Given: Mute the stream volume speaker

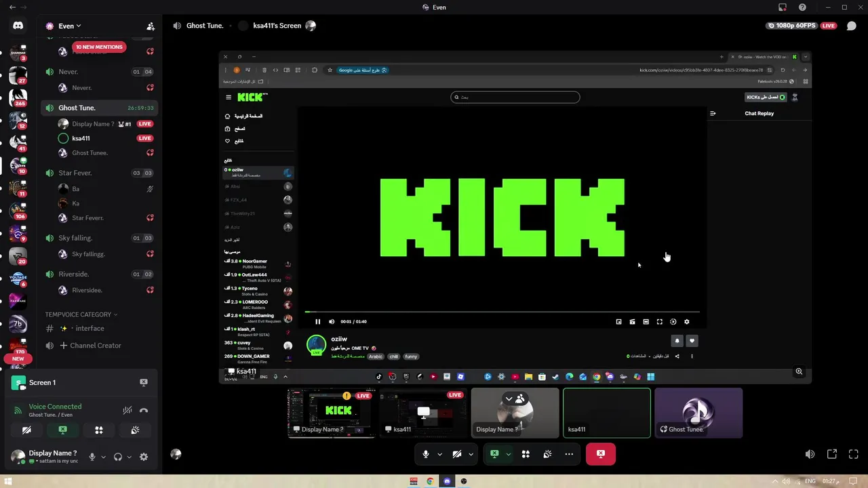Looking at the screenshot, I should (810, 454).
